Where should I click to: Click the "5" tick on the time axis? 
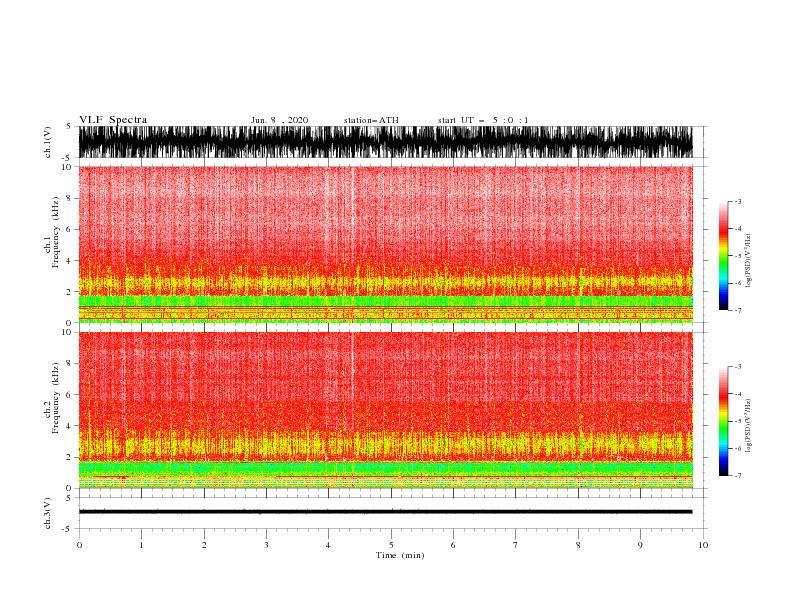coord(391,545)
